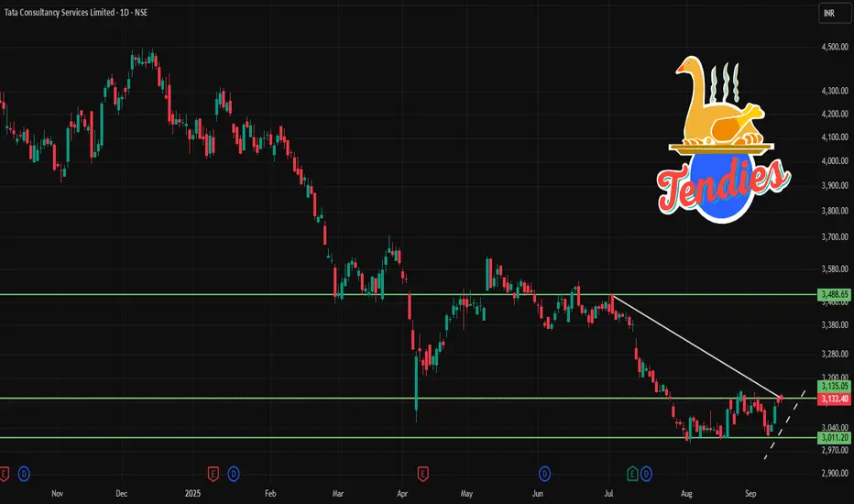Select the 3,011.20 green price label
This screenshot has height=504, width=854.
pos(835,437)
